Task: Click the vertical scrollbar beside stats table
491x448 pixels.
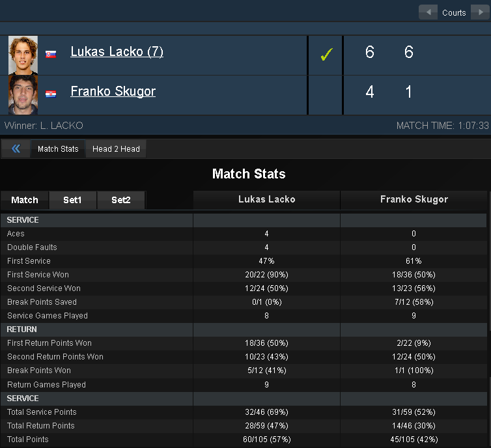Action: pos(490,319)
